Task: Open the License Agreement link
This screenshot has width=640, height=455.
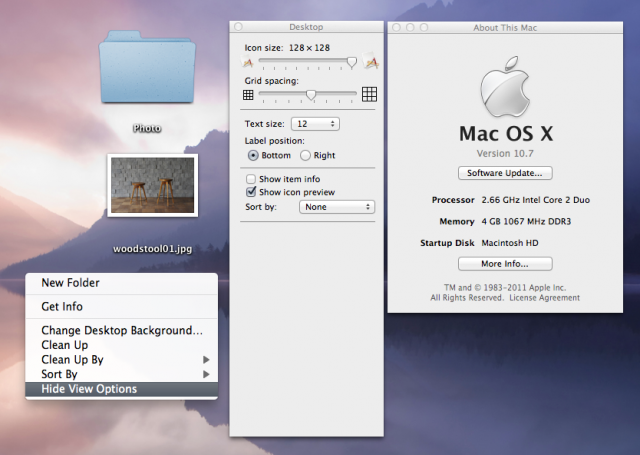Action: (544, 298)
